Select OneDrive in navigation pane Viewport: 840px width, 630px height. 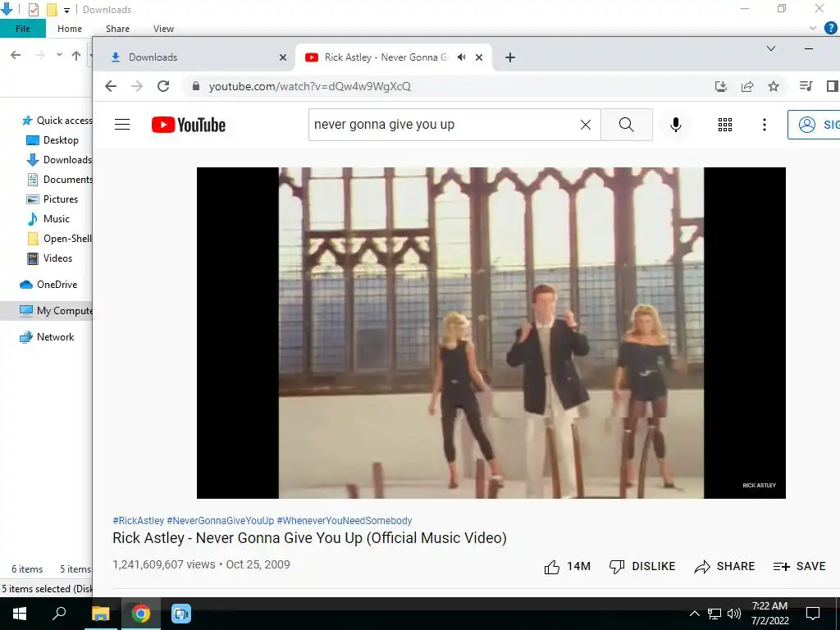(48, 285)
